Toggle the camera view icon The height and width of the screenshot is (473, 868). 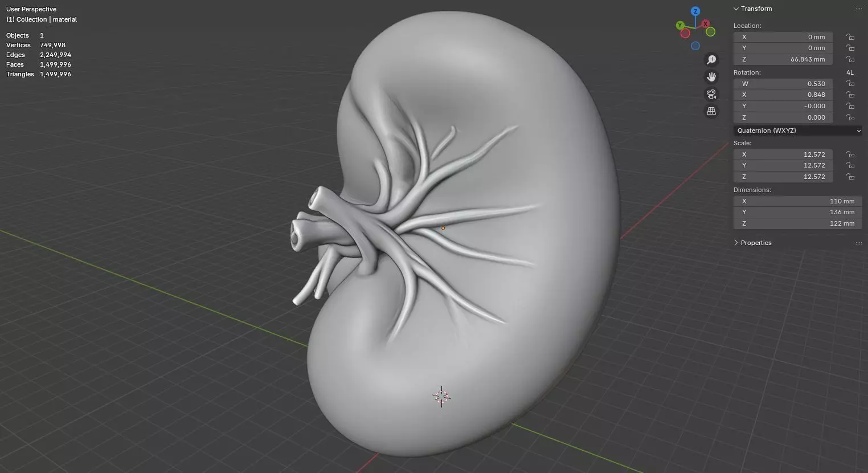(711, 94)
